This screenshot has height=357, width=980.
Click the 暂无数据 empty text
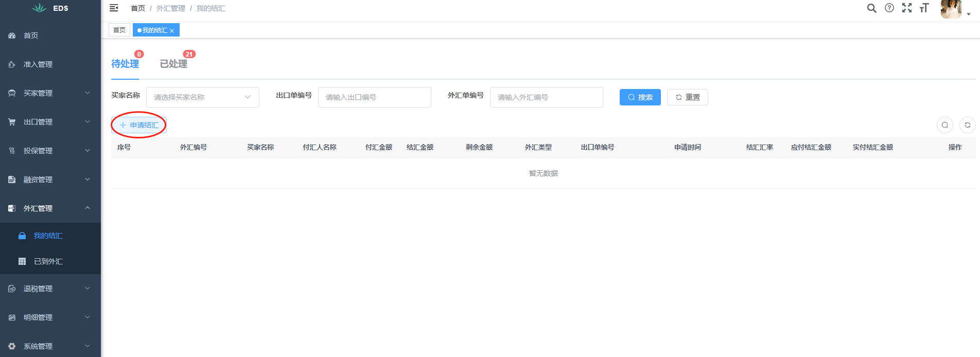544,173
